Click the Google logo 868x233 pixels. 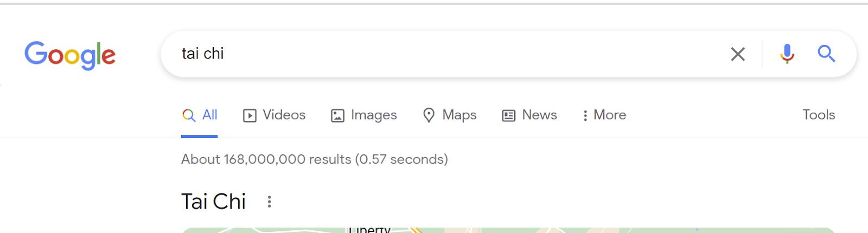click(70, 55)
